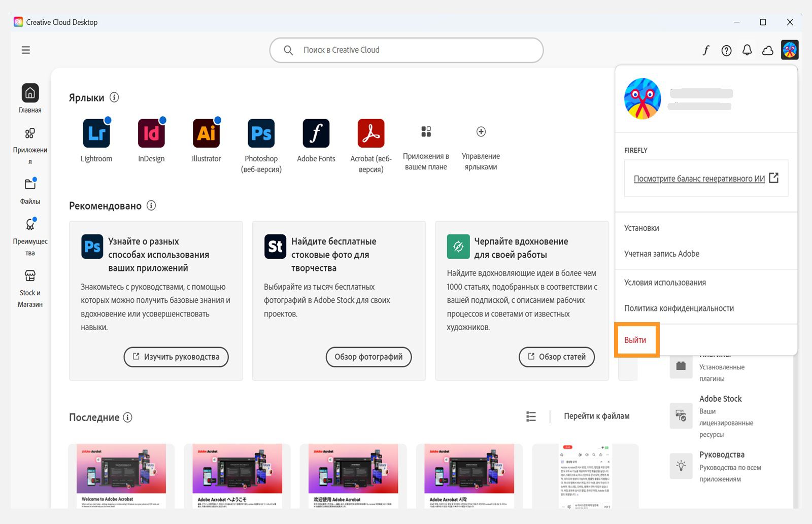Minimize the Creative Cloud Desktop window

click(x=736, y=22)
